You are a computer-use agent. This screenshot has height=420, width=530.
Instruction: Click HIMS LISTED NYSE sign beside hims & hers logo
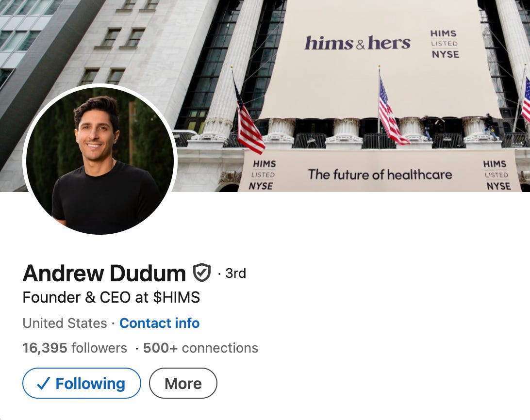coord(445,44)
